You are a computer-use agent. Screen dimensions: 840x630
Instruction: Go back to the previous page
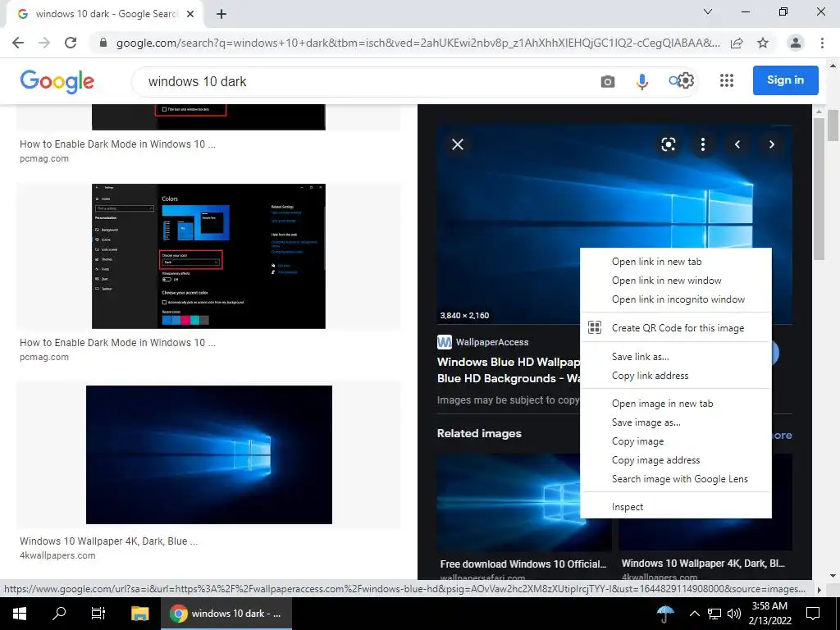[18, 43]
